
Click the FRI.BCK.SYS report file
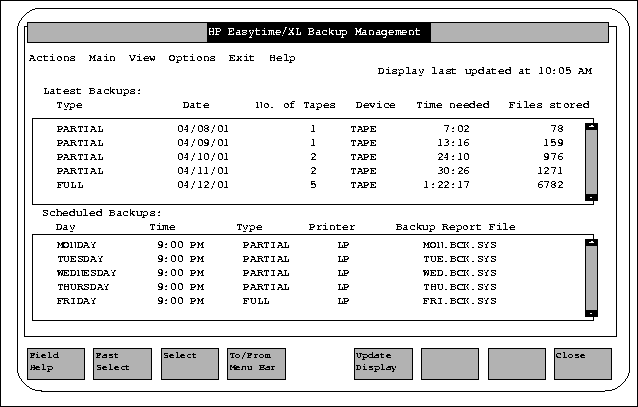click(459, 301)
